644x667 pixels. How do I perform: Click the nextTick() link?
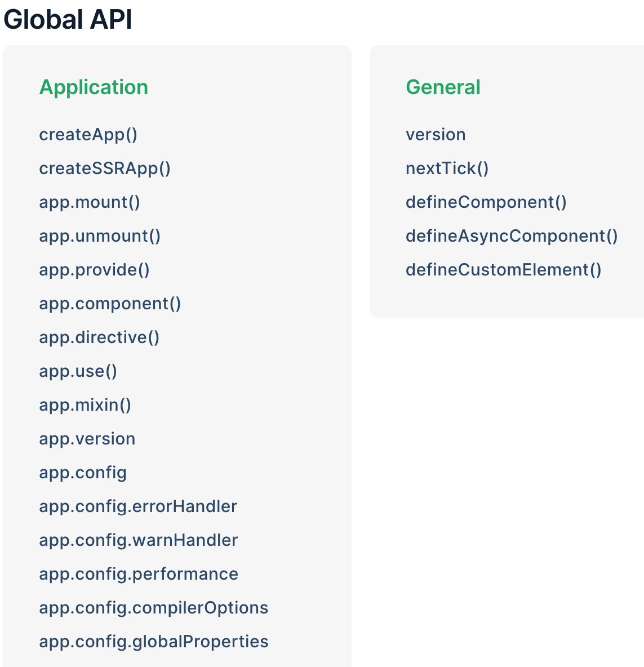coord(447,169)
